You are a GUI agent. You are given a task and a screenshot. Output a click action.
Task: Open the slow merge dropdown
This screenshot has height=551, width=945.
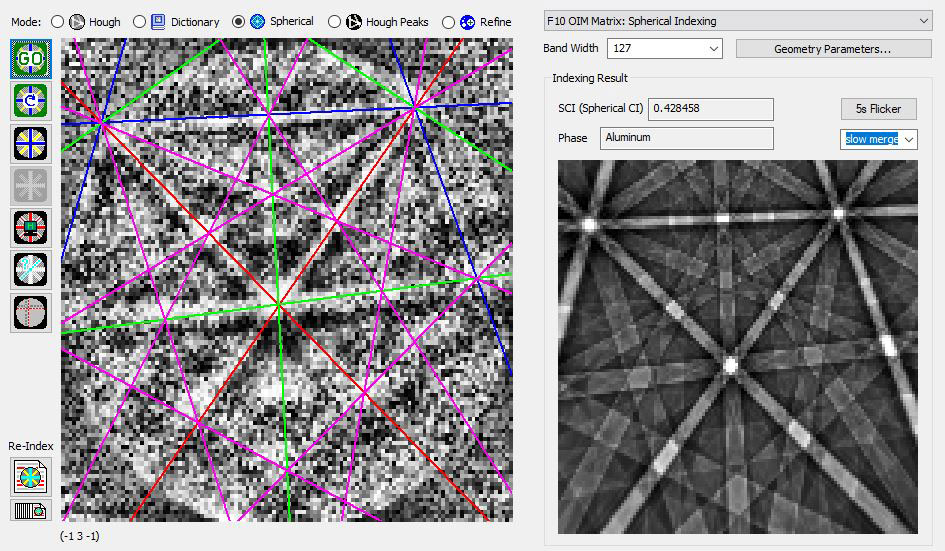tap(878, 139)
